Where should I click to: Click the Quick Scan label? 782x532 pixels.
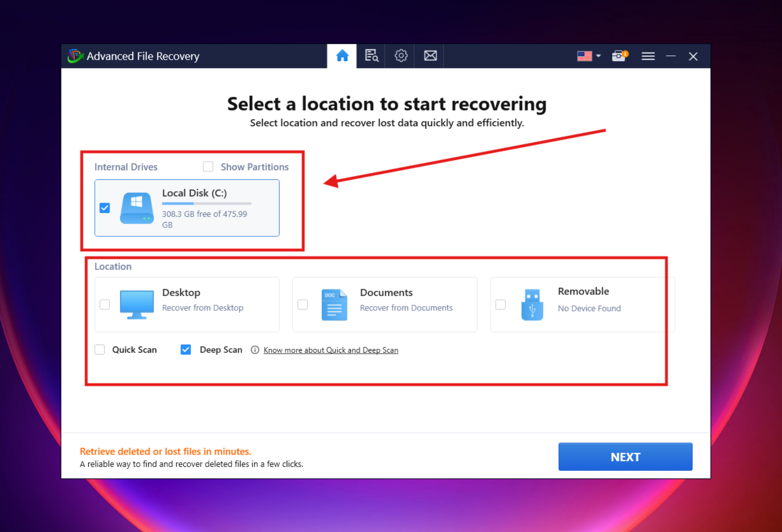[x=134, y=350]
